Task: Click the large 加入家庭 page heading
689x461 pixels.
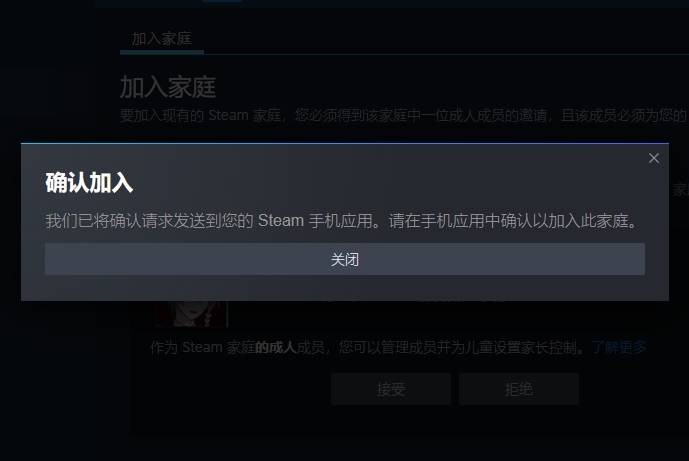Action: pos(168,87)
